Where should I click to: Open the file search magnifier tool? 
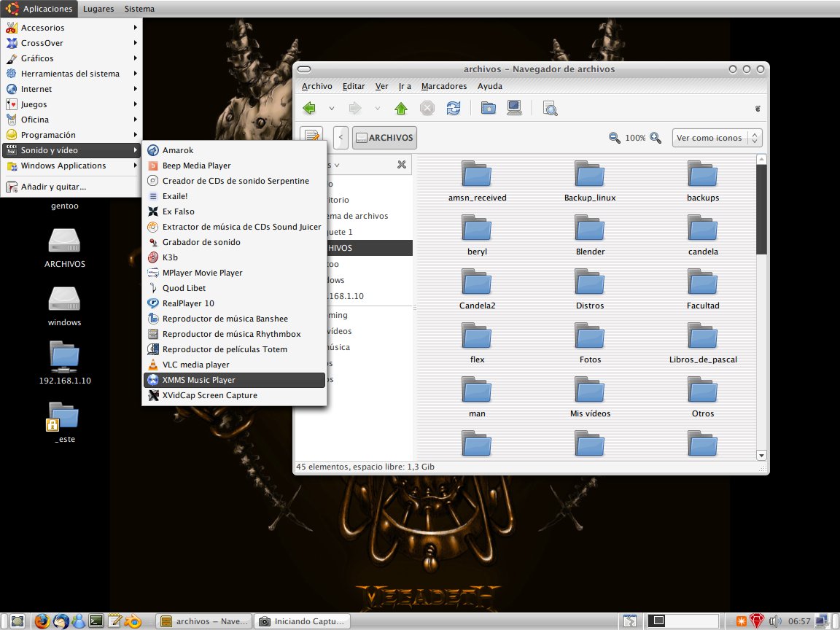point(550,109)
